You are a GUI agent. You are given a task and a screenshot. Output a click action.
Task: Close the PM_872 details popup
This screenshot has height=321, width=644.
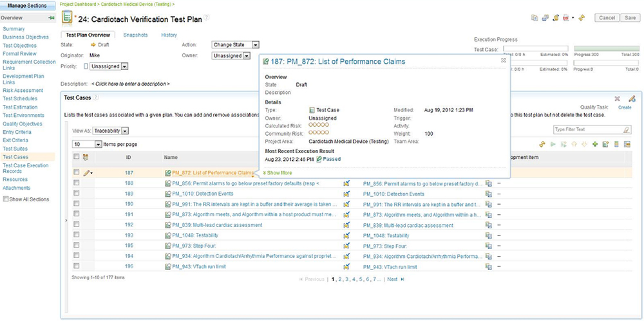tap(504, 60)
